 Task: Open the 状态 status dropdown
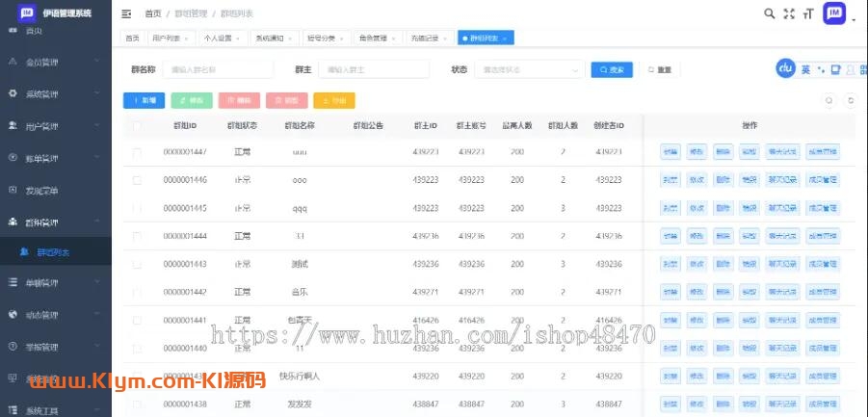point(529,69)
